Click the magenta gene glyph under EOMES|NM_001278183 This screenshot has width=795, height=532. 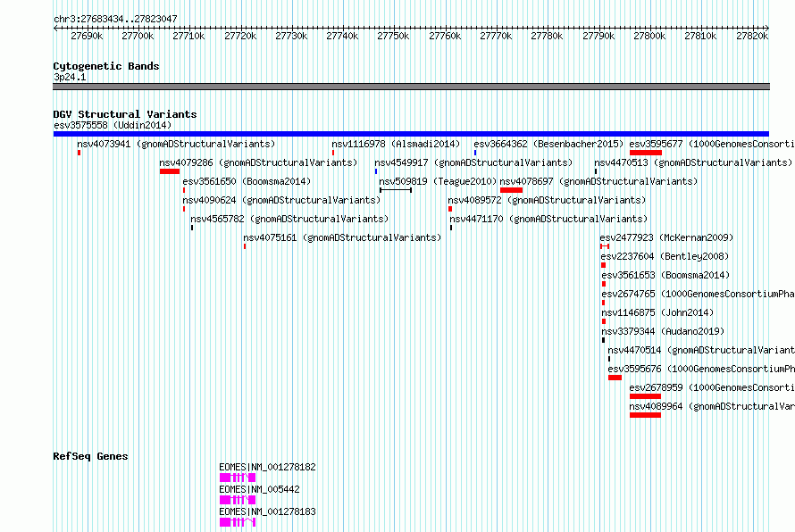[238, 522]
